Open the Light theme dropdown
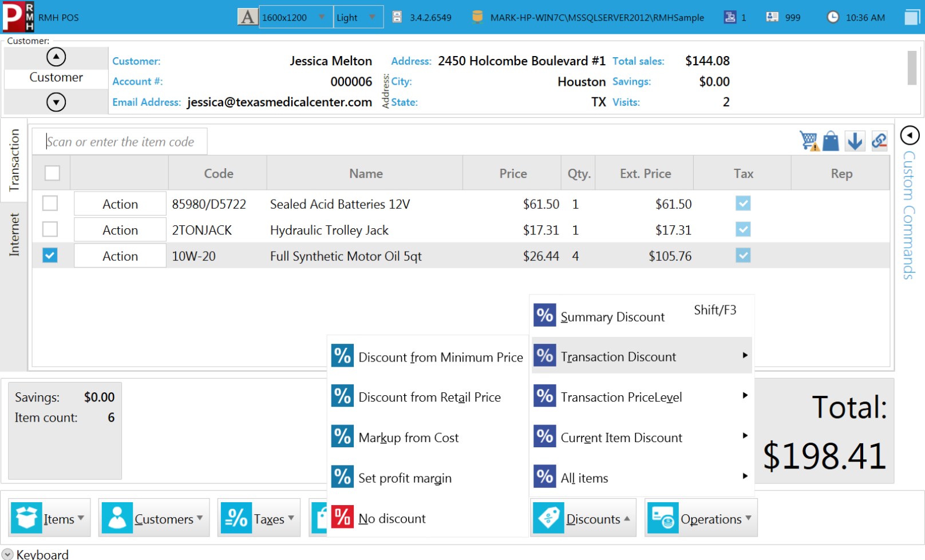 coord(358,17)
